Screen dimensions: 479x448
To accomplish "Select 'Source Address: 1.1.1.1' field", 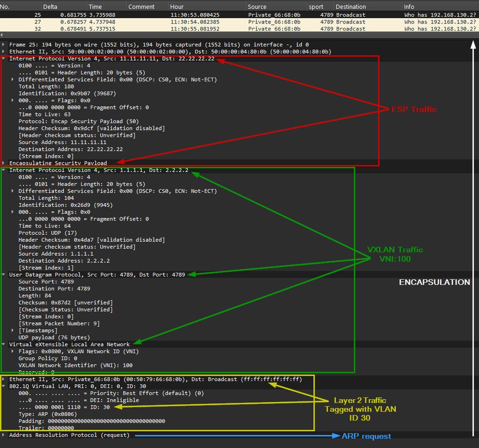I will pos(56,253).
